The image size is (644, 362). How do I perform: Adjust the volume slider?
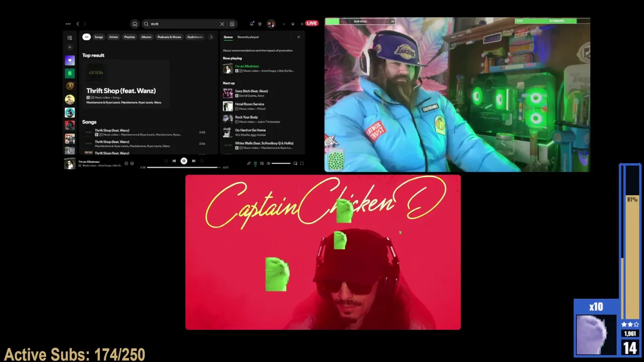tap(281, 163)
